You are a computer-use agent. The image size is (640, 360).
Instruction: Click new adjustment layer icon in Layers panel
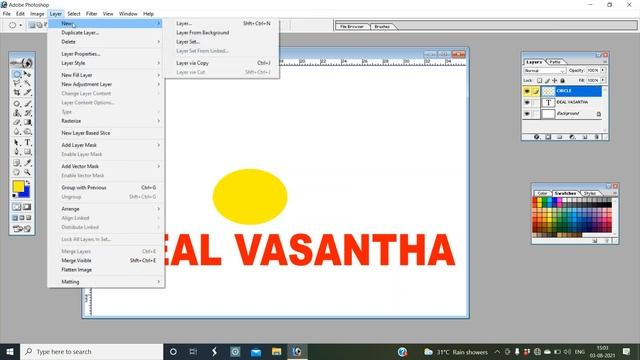[572, 137]
